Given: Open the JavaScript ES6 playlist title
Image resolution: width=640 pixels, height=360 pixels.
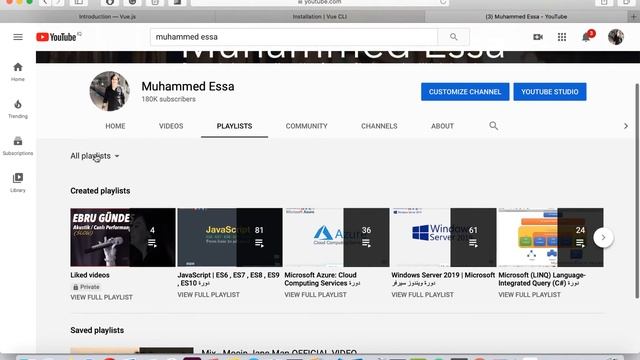Looking at the screenshot, I should point(229,279).
